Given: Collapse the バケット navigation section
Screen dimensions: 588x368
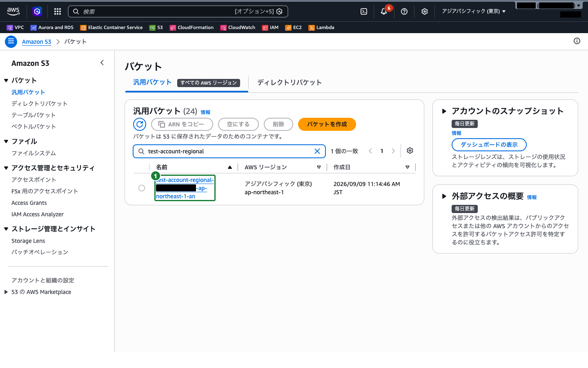Looking at the screenshot, I should pyautogui.click(x=6, y=81).
